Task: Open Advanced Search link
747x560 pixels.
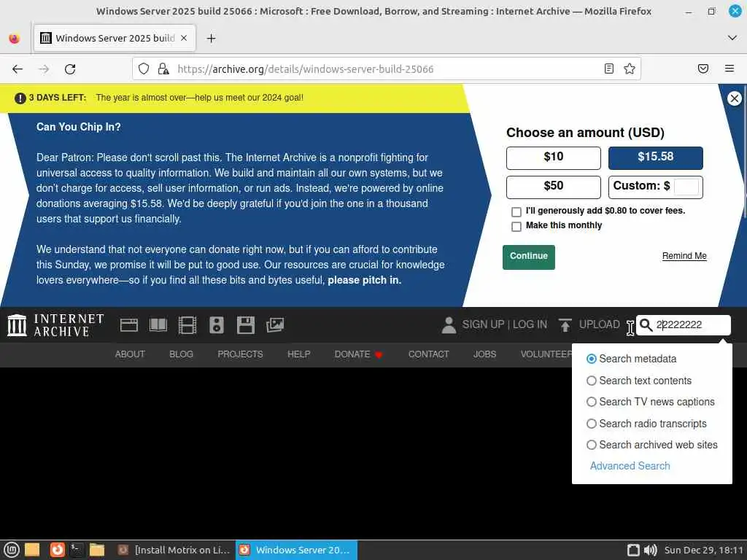Action: (630, 466)
